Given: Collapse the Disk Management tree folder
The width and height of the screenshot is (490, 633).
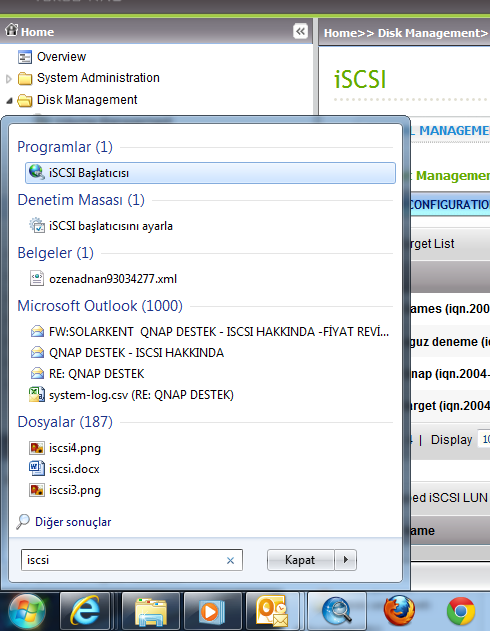Looking at the screenshot, I should (9, 101).
